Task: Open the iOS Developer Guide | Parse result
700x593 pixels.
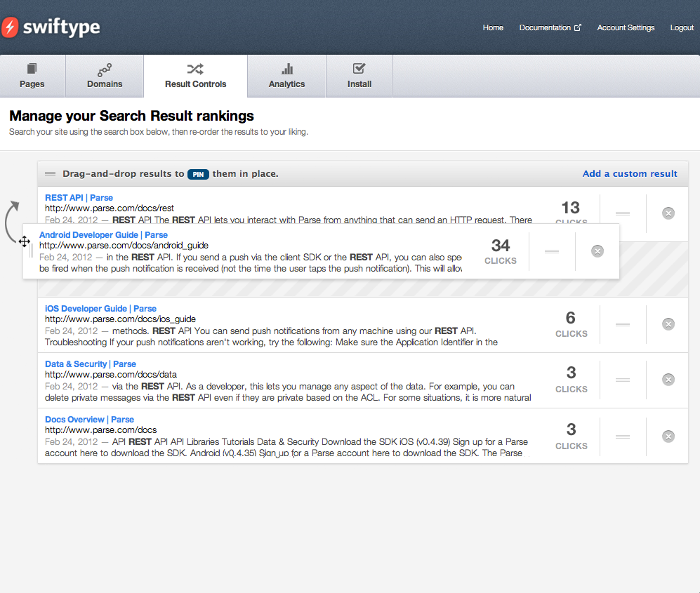Action: [x=100, y=308]
